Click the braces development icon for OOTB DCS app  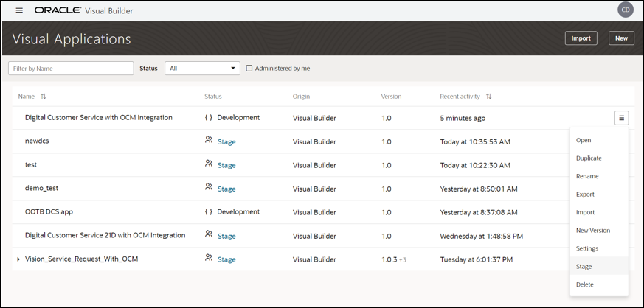coord(209,212)
